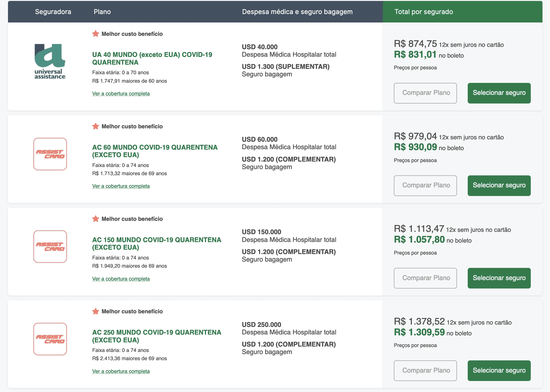
Task: Click the R$ 1.309,59 boleto price
Action: tap(419, 332)
